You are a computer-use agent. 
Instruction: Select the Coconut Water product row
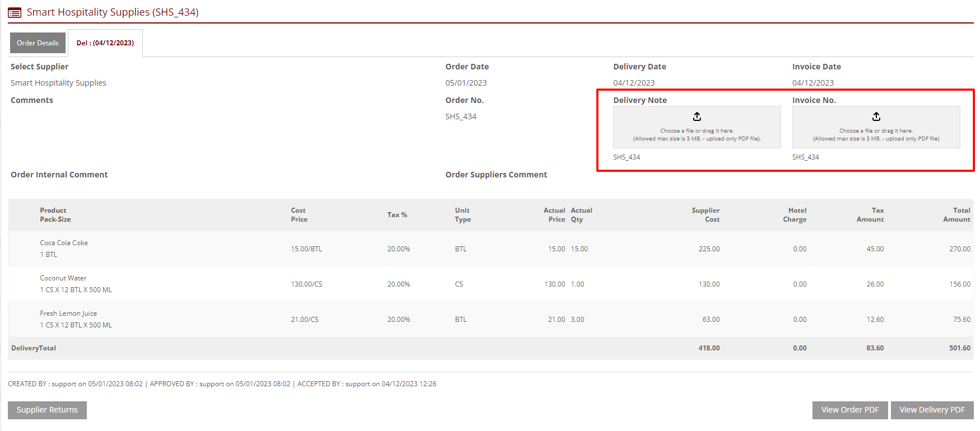pyautogui.click(x=63, y=278)
